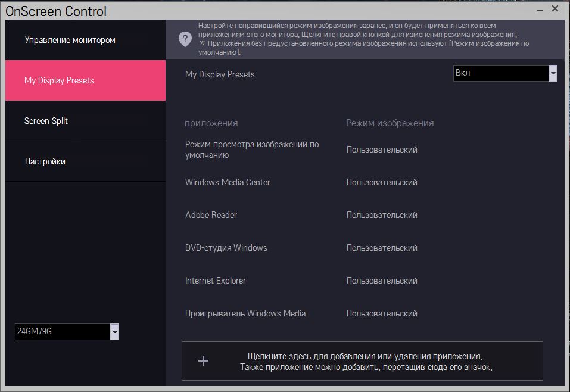
Task: Click the 'приложения' column header
Action: (211, 123)
